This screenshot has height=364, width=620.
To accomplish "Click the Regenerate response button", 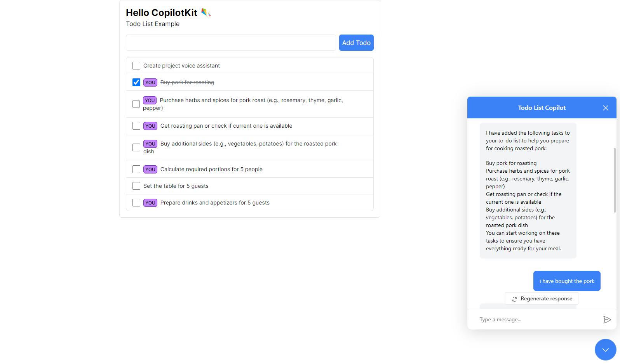I will pyautogui.click(x=542, y=298).
